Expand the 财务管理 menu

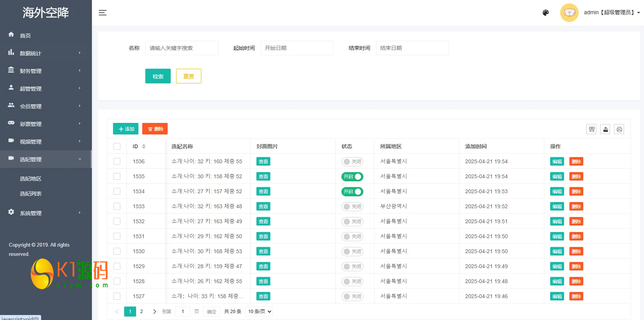46,71
